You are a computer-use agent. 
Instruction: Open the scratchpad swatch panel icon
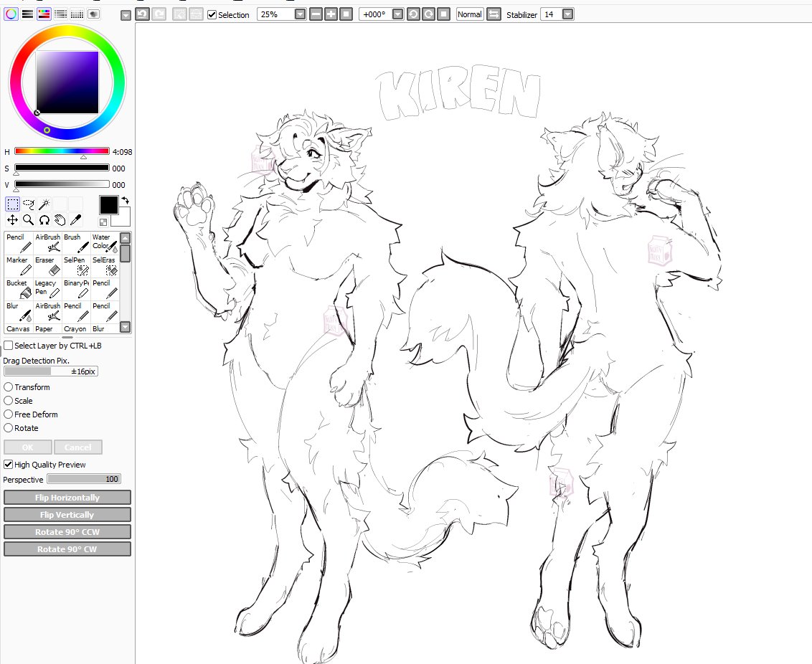click(93, 14)
